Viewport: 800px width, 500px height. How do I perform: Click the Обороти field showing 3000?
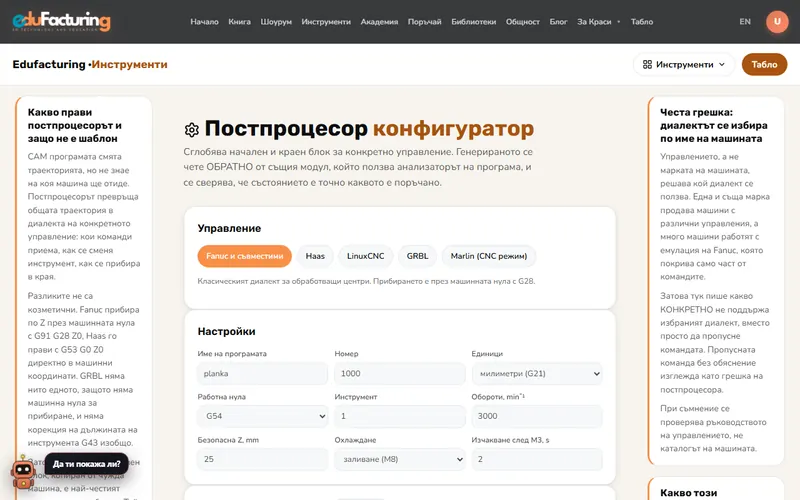[537, 416]
